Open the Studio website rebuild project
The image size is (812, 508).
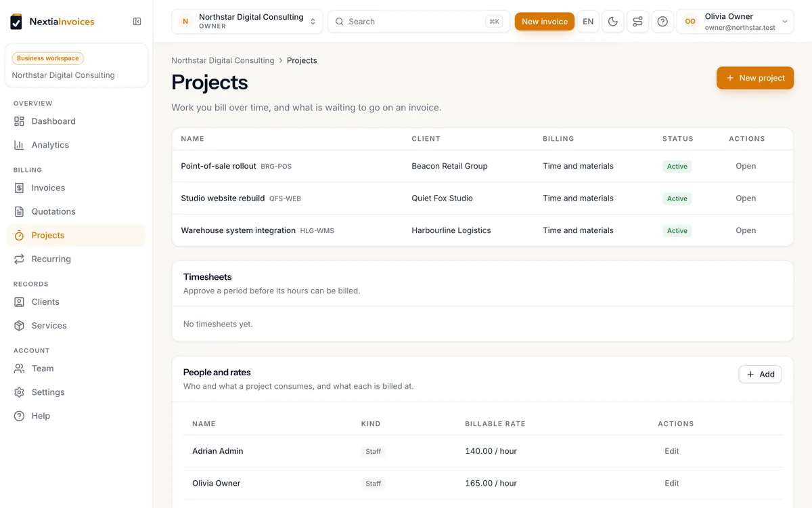point(746,198)
